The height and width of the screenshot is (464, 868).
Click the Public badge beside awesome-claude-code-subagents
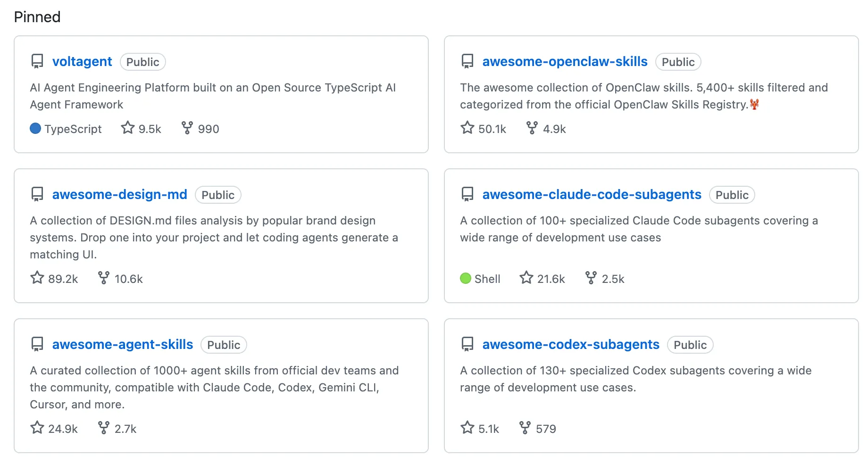point(732,195)
